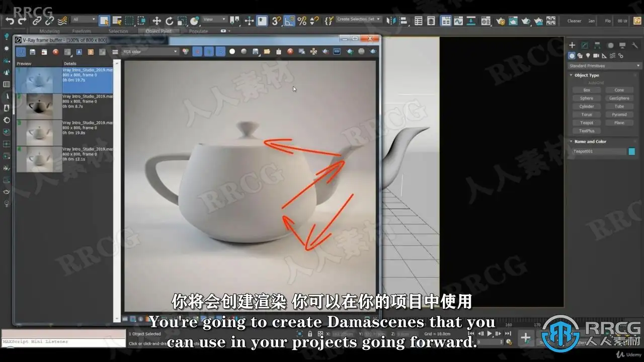
Task: Open the selection filter 'All' dropdown
Action: coord(84,20)
